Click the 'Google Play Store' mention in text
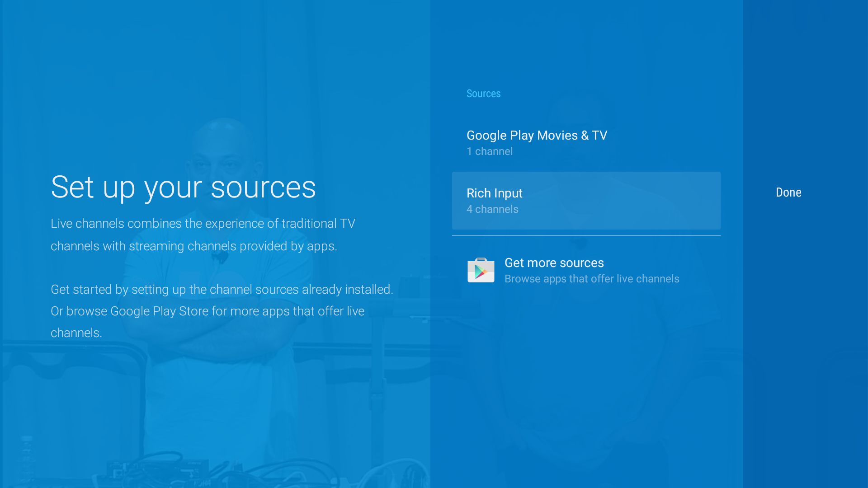This screenshot has width=868, height=488. point(159,311)
